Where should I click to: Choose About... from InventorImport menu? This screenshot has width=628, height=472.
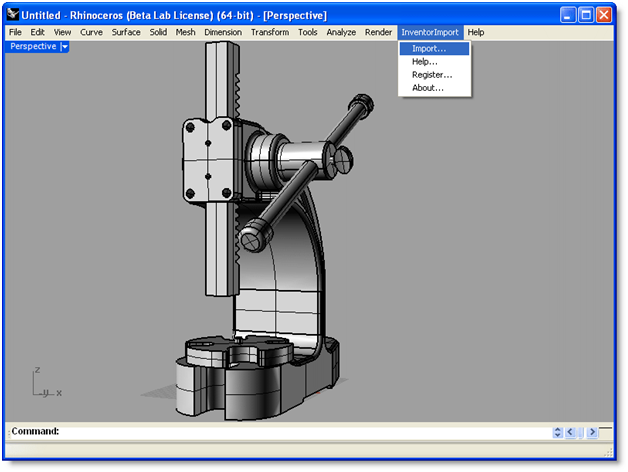[434, 88]
